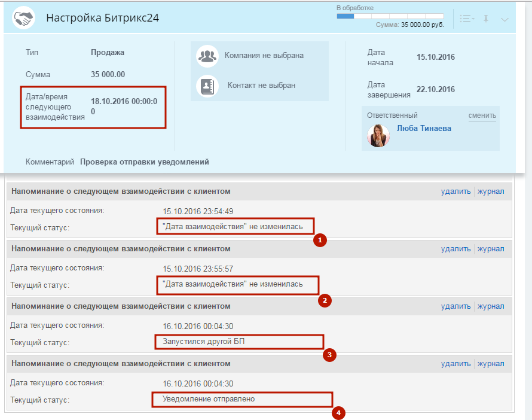Click timestamp 15.10.2016 23:55:57
Screen dimensions: 532x420
click(x=198, y=269)
